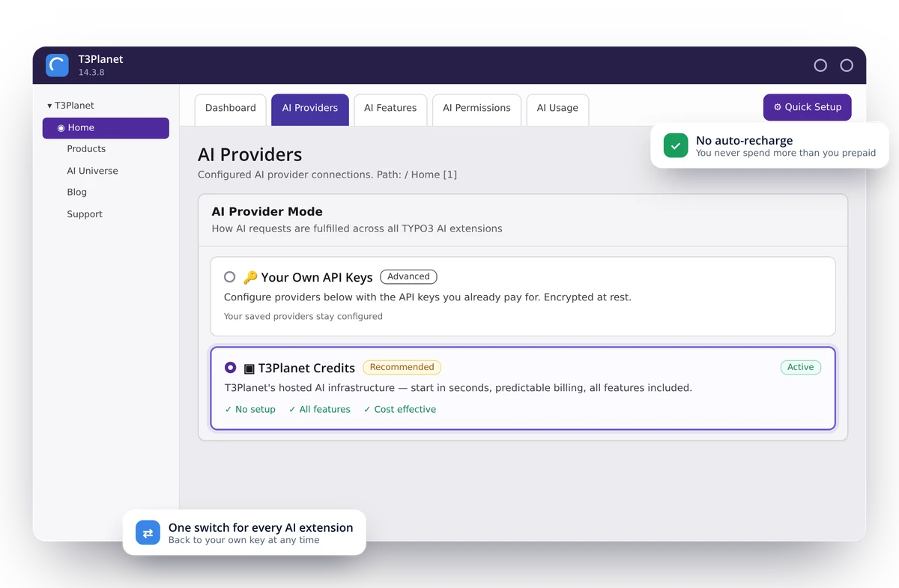Click How AI requests are fulfilled subtitle
Viewport: 899px width, 588px height.
point(357,228)
